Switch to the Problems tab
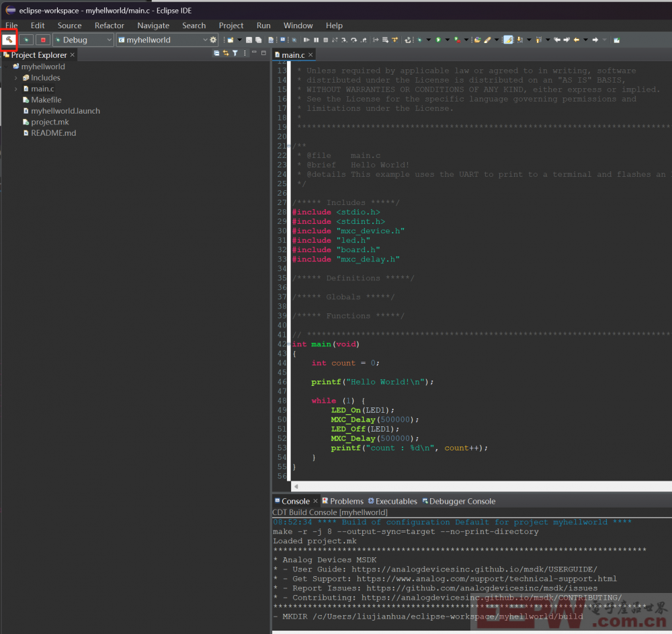The width and height of the screenshot is (672, 634). coord(343,501)
